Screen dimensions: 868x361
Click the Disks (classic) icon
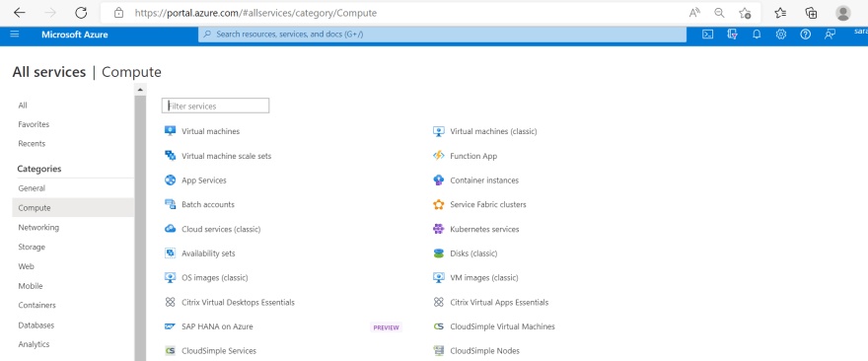coord(438,253)
